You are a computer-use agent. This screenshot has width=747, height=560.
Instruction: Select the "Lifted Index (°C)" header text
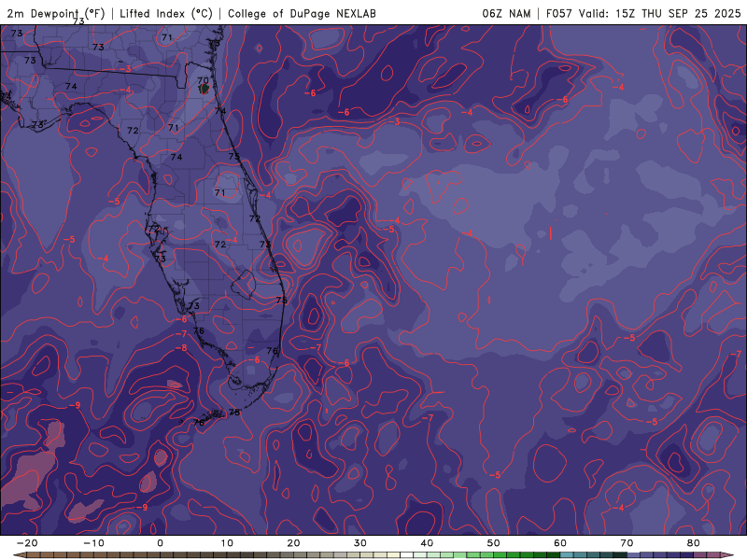[166, 14]
